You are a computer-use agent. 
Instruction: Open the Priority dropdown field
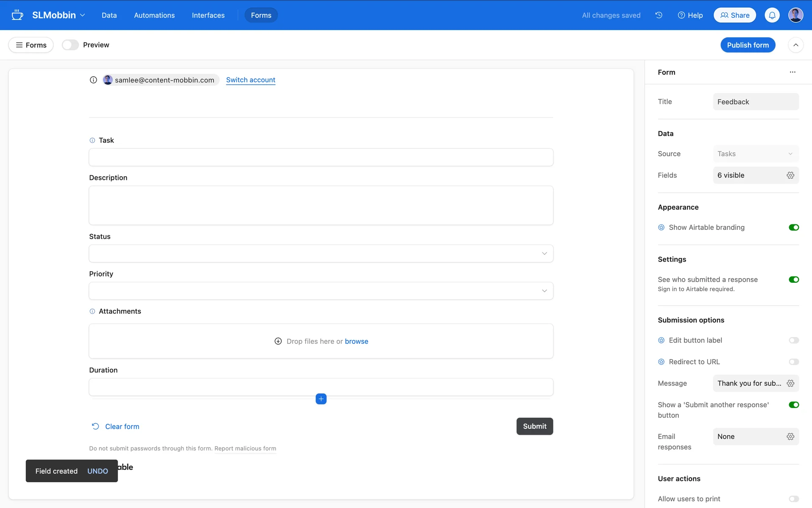point(321,291)
